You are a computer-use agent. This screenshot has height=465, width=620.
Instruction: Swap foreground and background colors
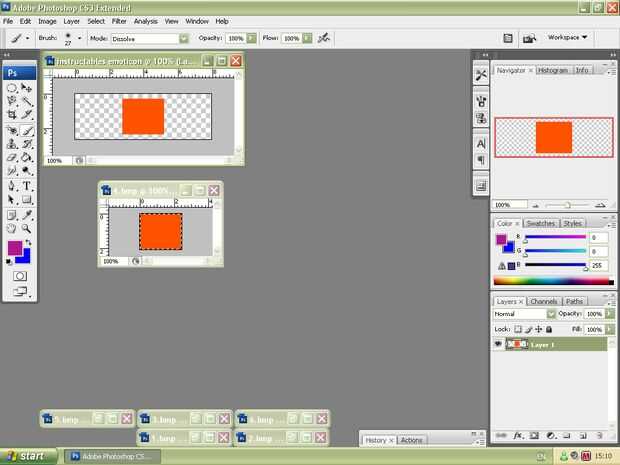[28, 242]
